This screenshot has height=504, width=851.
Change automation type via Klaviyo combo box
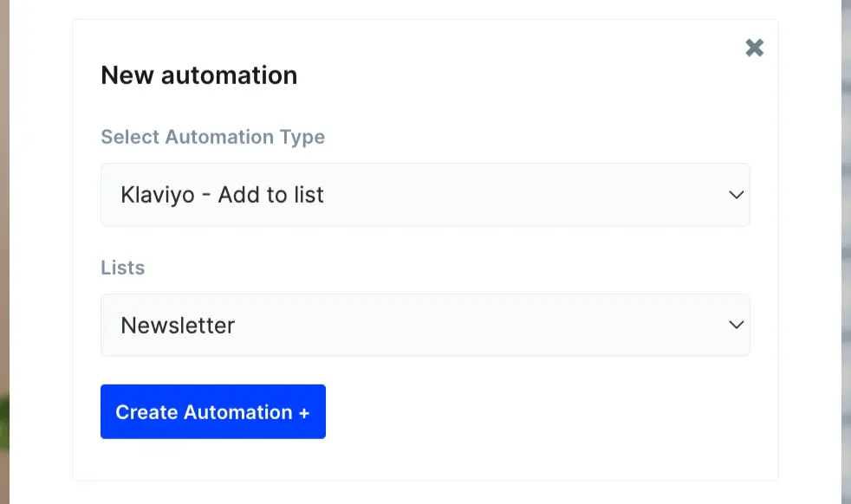pyautogui.click(x=425, y=195)
